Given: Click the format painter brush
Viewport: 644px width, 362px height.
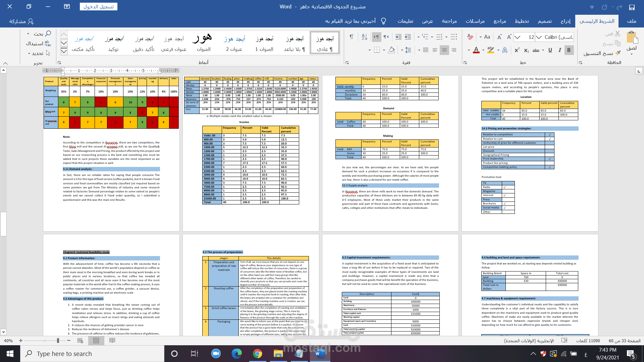Looking at the screenshot, I should point(618,53).
